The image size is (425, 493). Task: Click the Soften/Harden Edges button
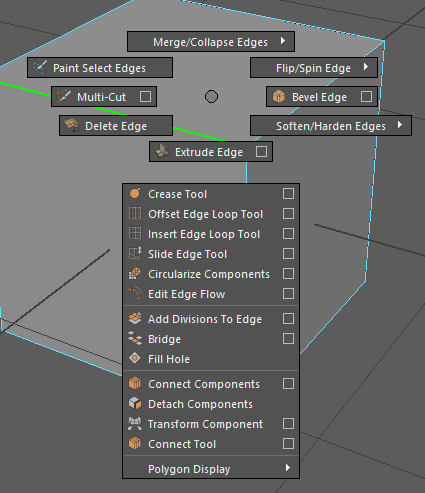(x=331, y=126)
